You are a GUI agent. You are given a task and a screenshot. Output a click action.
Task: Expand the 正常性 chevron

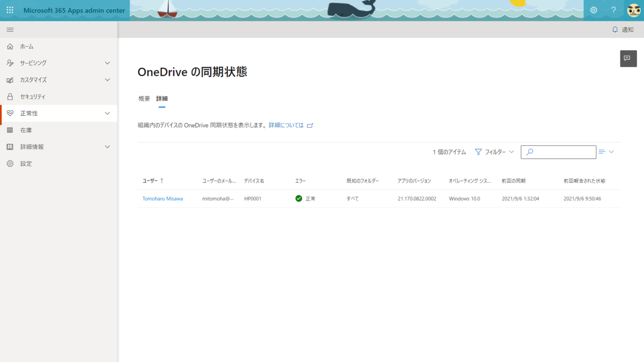click(107, 113)
